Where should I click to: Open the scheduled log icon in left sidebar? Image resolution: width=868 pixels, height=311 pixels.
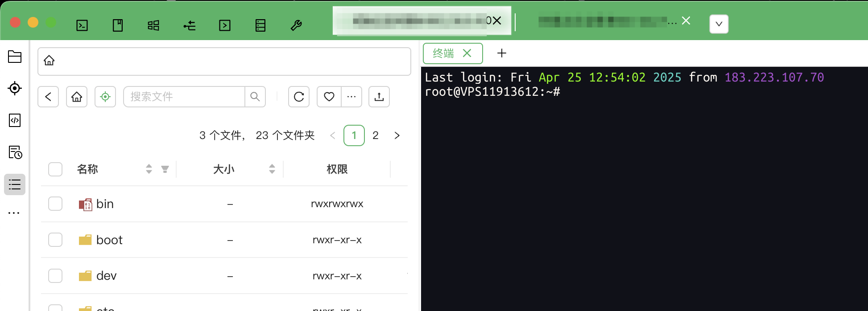(x=15, y=152)
